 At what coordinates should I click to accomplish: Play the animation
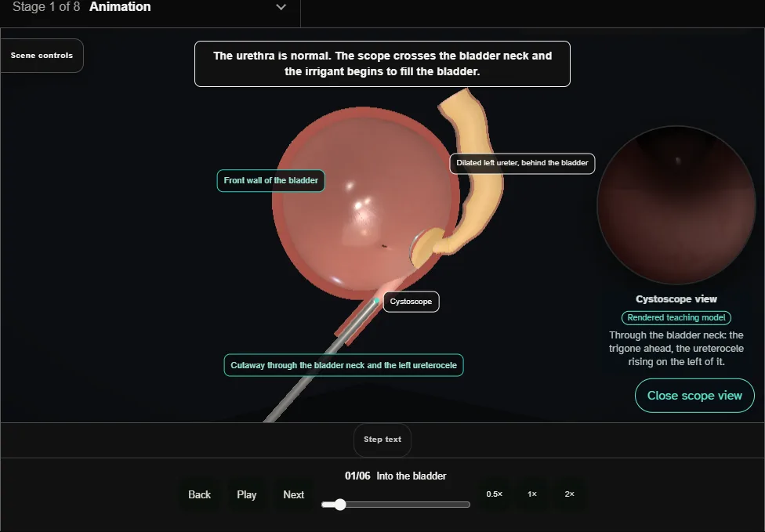(247, 494)
